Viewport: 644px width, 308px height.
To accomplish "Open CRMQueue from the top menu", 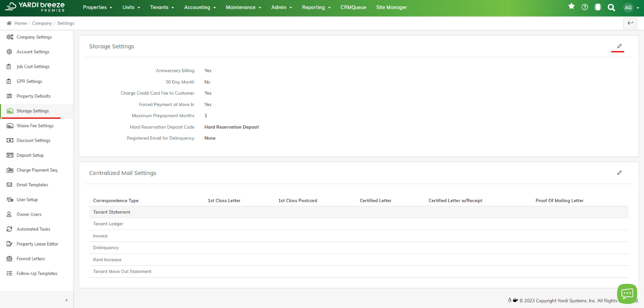I will click(x=353, y=7).
